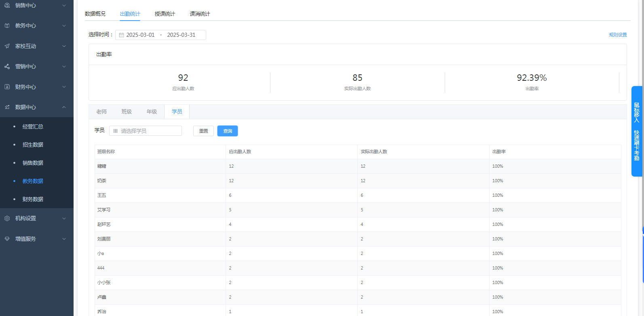Click the 家校互动 paper plane icon
The image size is (644, 316).
click(x=7, y=46)
